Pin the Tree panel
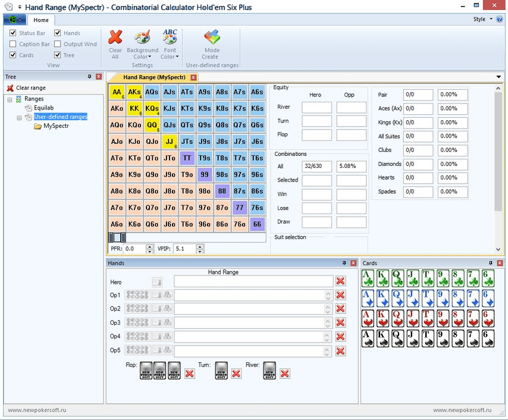Screen dimensions: 508x420 tap(89, 77)
